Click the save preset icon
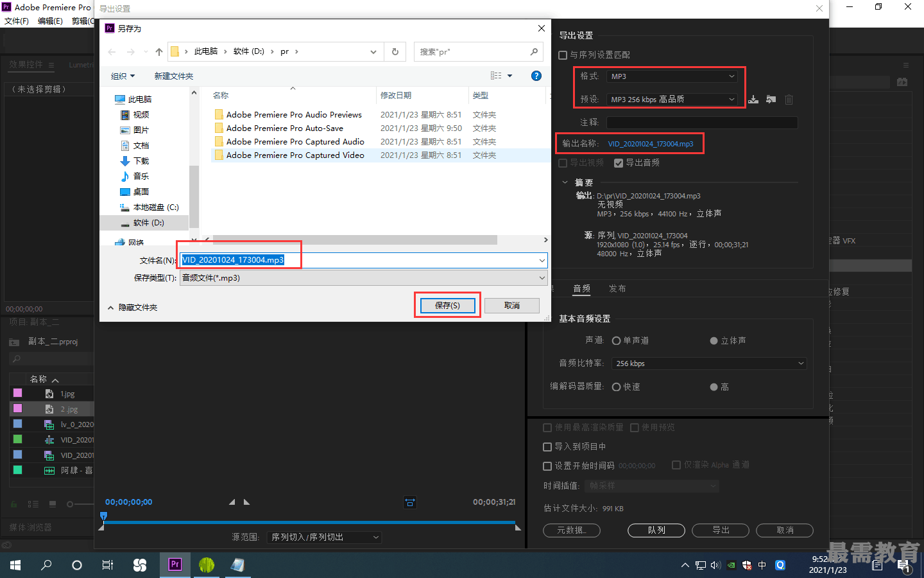This screenshot has width=924, height=578. 753,100
